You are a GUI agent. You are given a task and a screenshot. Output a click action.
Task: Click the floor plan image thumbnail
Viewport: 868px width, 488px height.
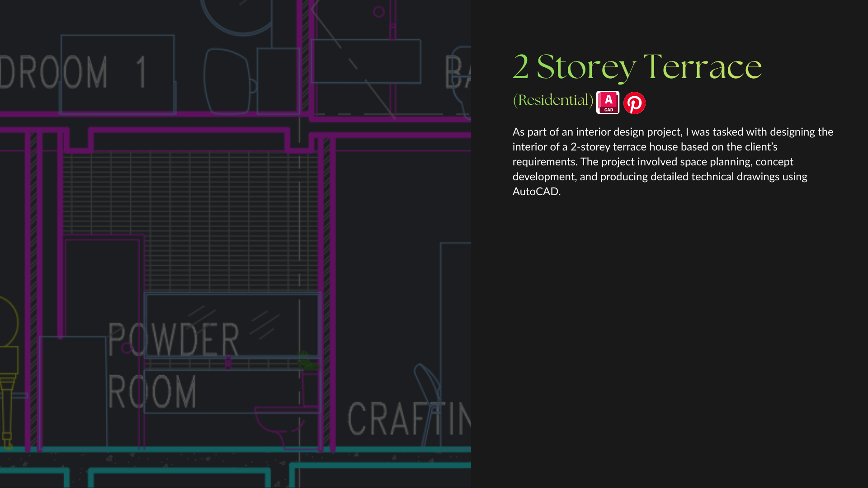click(235, 244)
